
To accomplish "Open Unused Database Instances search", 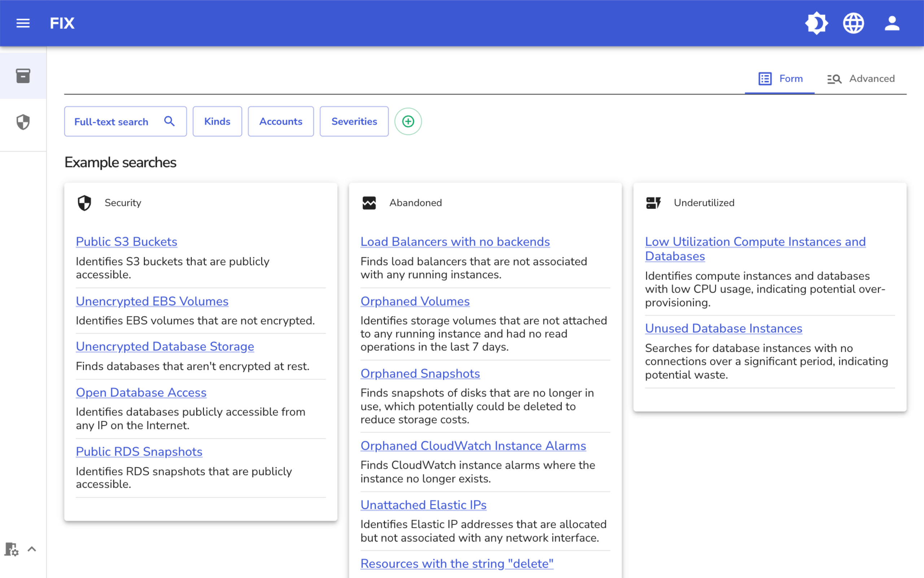I will (724, 328).
